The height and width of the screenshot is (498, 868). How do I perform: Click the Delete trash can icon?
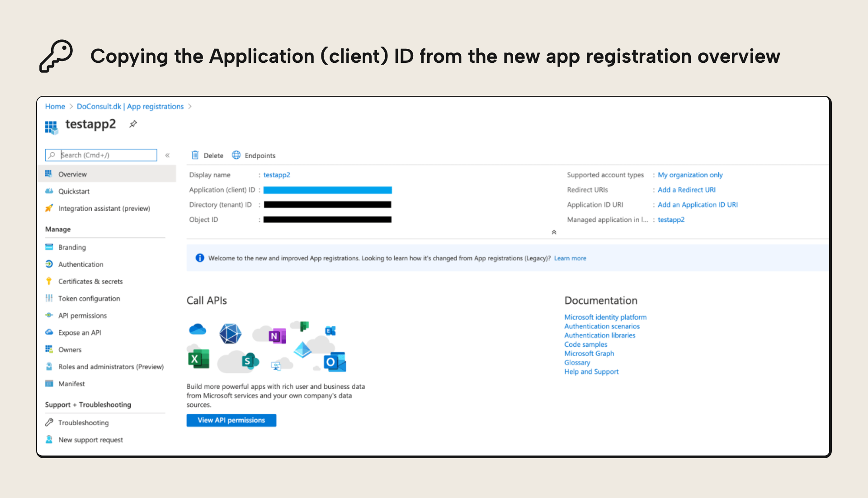195,155
